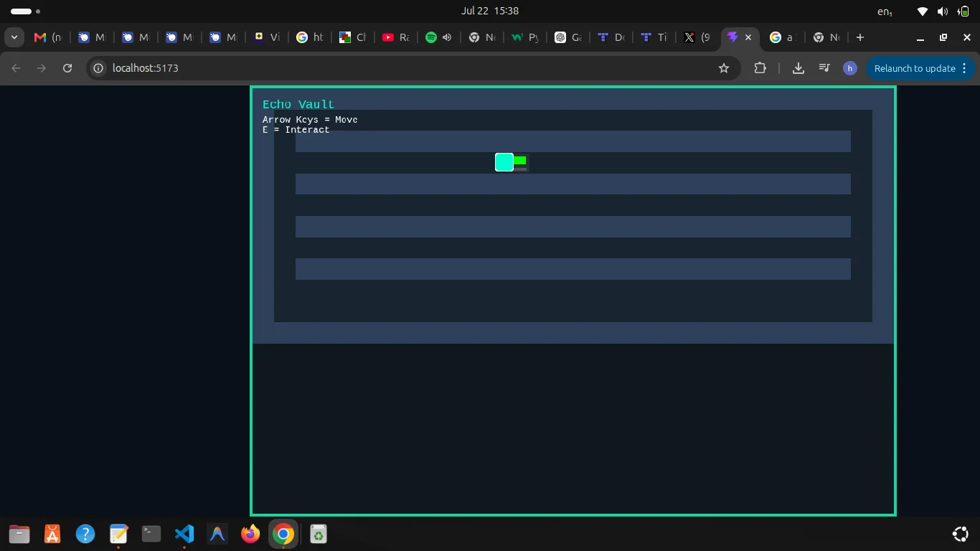The height and width of the screenshot is (551, 980).
Task: Click the 'Arrow Keys = Move' text
Action: [310, 120]
